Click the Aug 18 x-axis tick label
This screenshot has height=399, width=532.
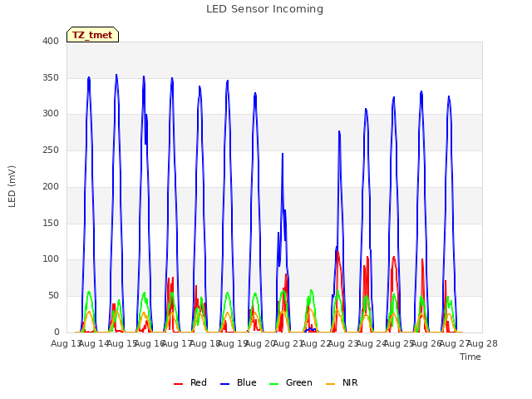204,344
